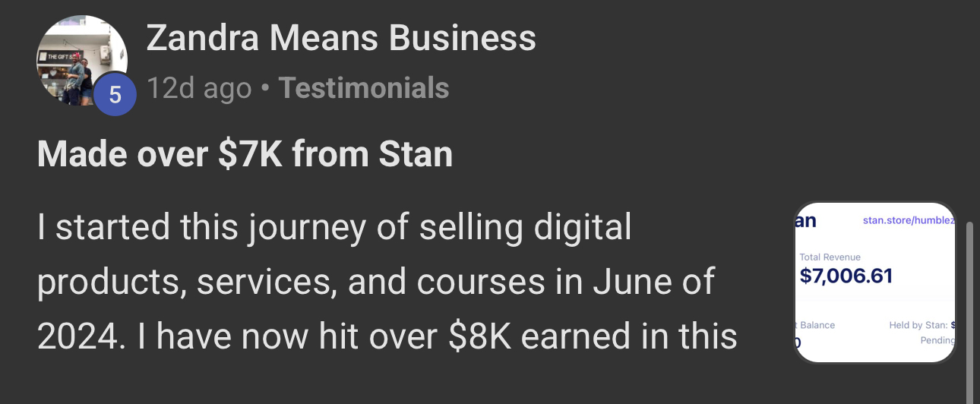Click the Total Revenue label in the preview
980x404 pixels.
coord(830,257)
